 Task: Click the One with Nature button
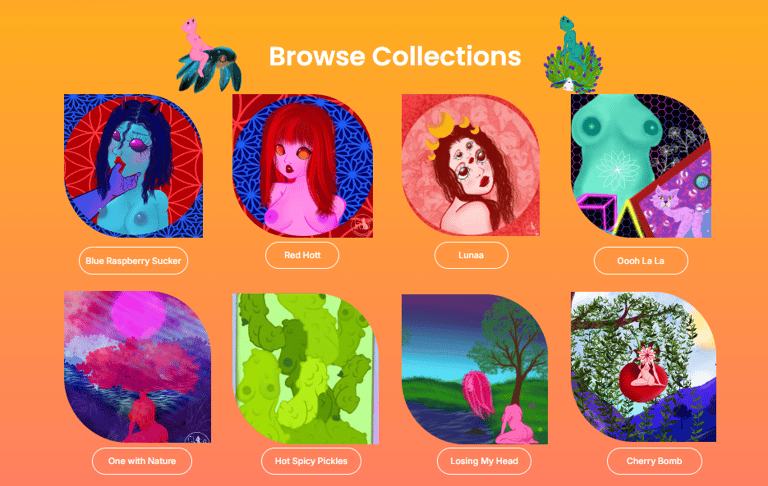pos(142,461)
